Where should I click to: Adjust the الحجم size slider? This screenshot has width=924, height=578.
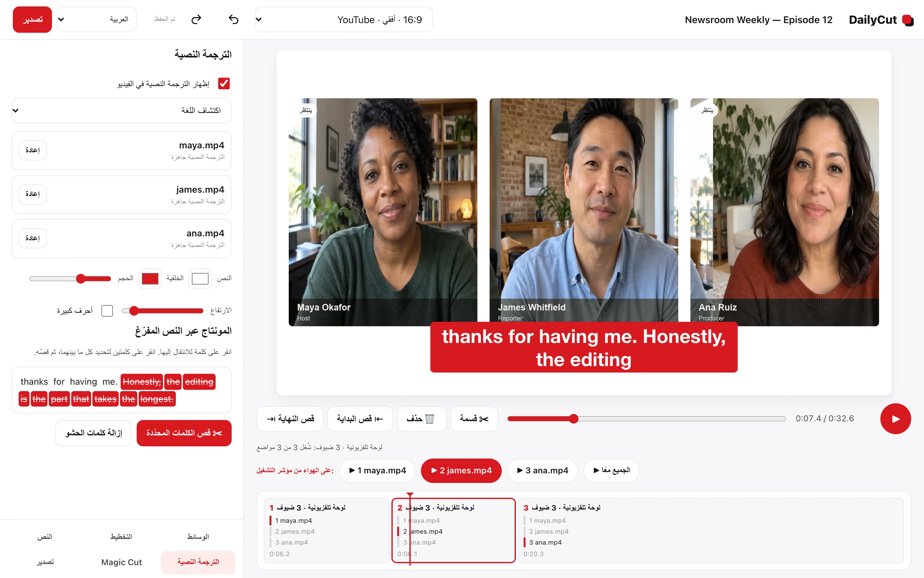click(70, 279)
